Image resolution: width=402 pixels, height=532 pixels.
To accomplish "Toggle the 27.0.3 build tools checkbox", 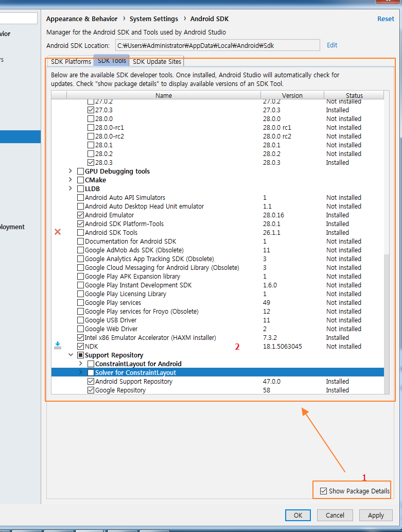I will 91,110.
